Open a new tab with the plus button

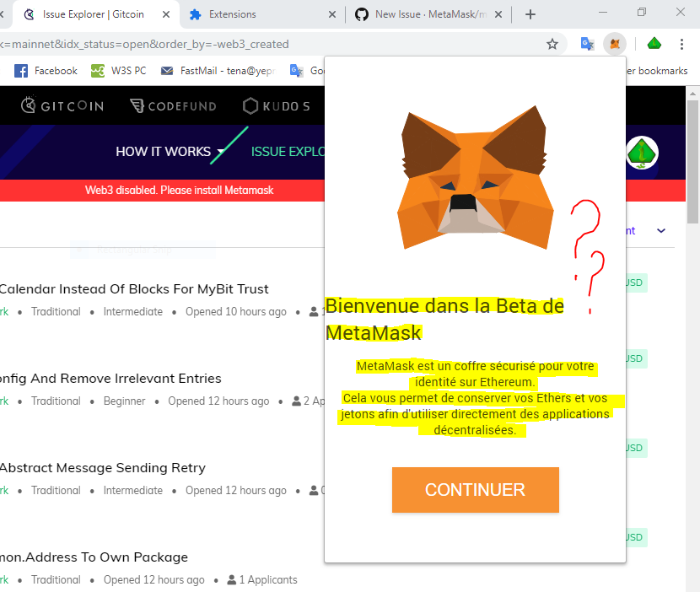pyautogui.click(x=530, y=14)
